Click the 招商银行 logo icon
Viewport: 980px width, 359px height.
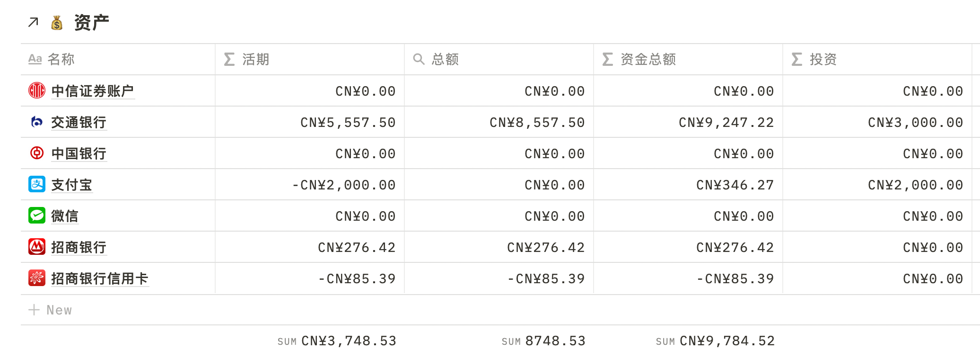37,247
